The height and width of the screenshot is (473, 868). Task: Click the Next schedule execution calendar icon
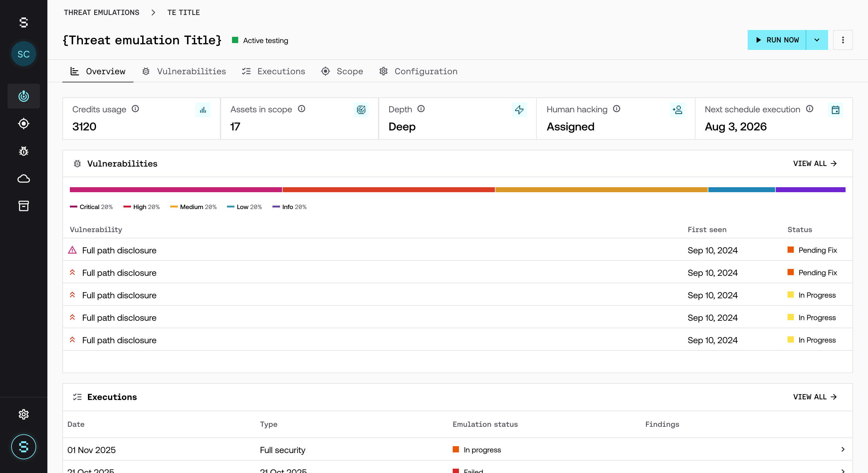(835, 110)
